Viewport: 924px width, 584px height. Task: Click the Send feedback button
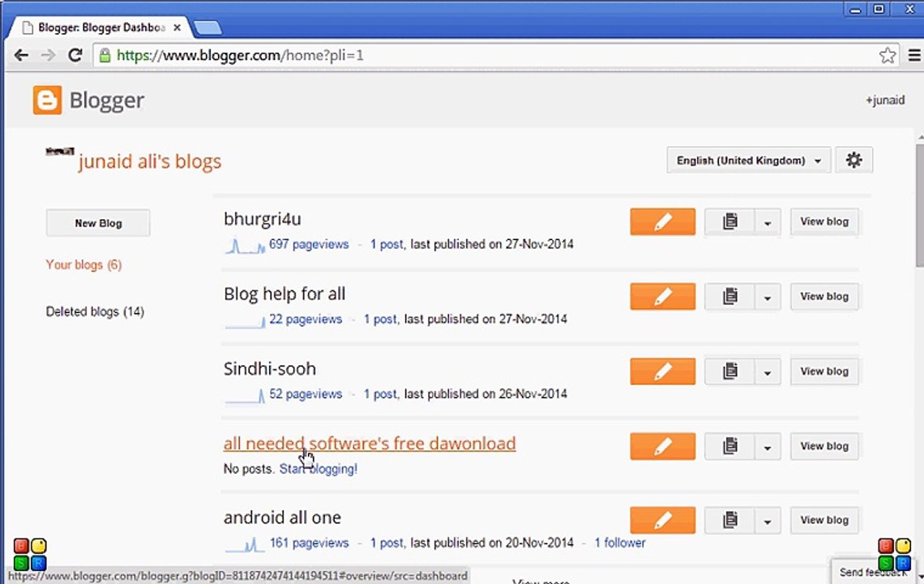pyautogui.click(x=873, y=572)
